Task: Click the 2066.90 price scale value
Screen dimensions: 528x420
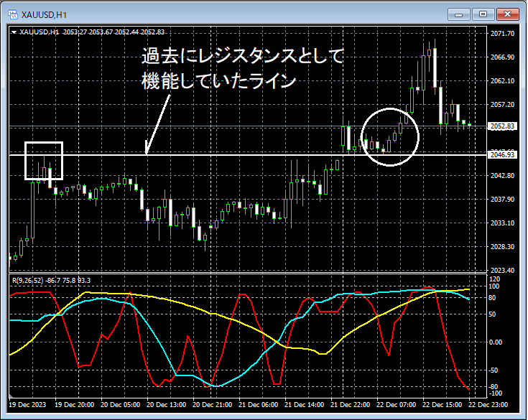Action: coord(502,57)
